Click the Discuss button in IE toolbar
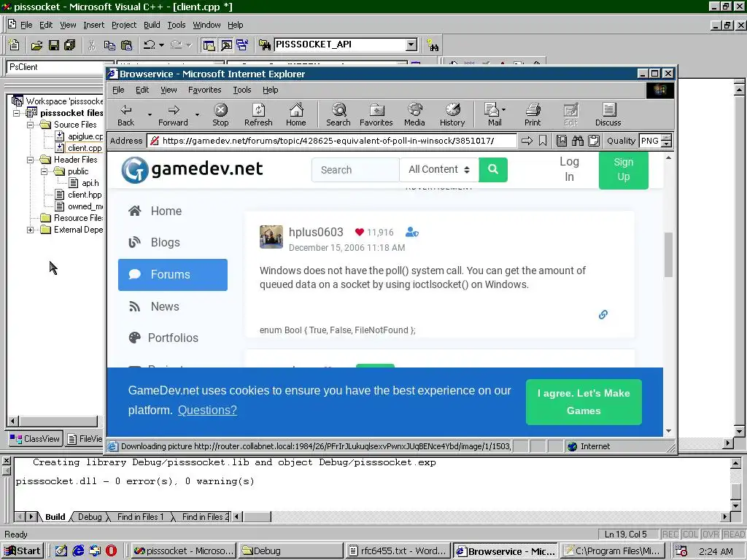 click(x=608, y=115)
